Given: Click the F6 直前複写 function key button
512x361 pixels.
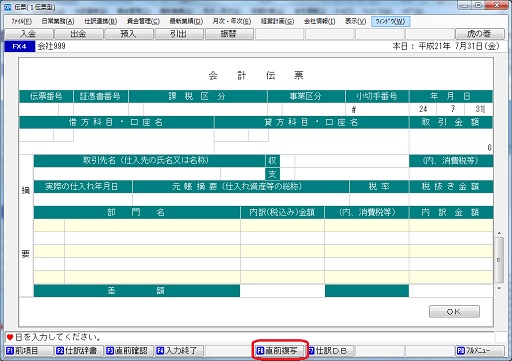Looking at the screenshot, I should click(279, 351).
